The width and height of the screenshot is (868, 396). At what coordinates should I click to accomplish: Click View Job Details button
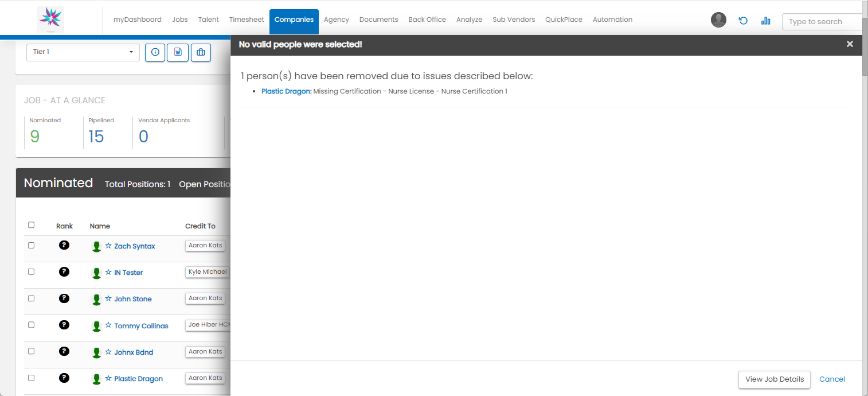coord(775,379)
